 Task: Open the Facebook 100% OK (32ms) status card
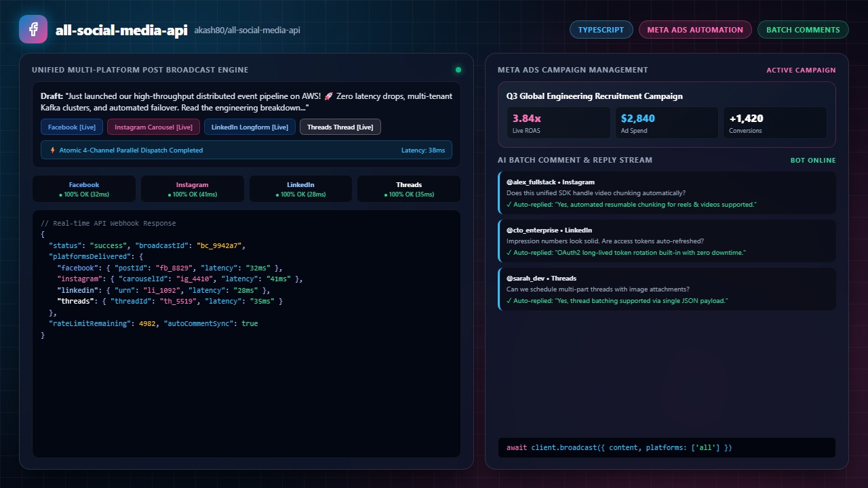[84, 189]
